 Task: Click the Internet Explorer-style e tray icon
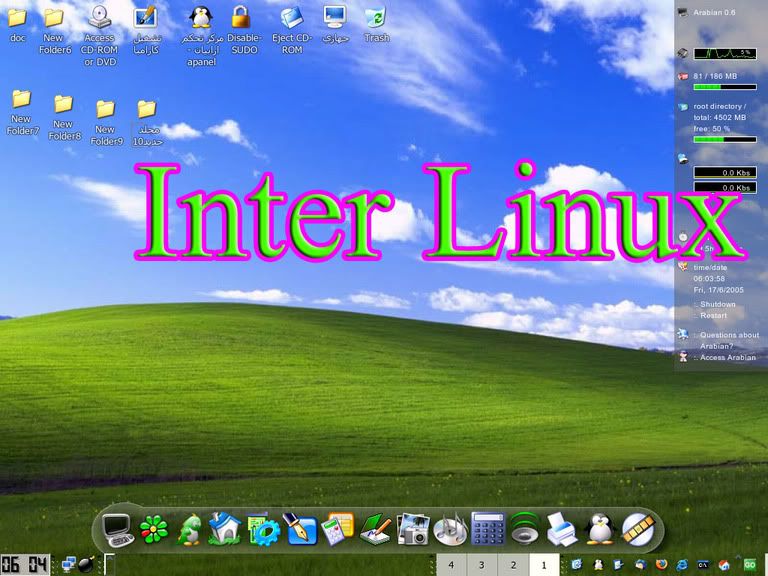click(x=682, y=565)
